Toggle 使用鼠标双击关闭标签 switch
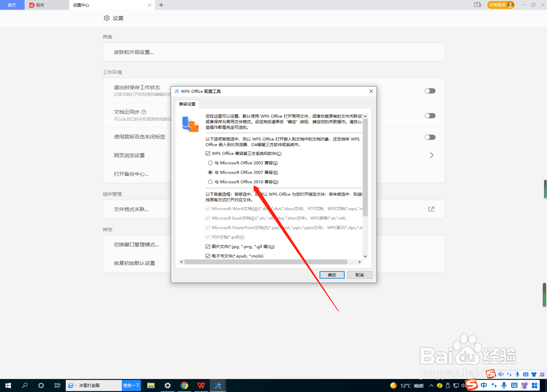Image resolution: width=547 pixels, height=392 pixels. tap(430, 137)
